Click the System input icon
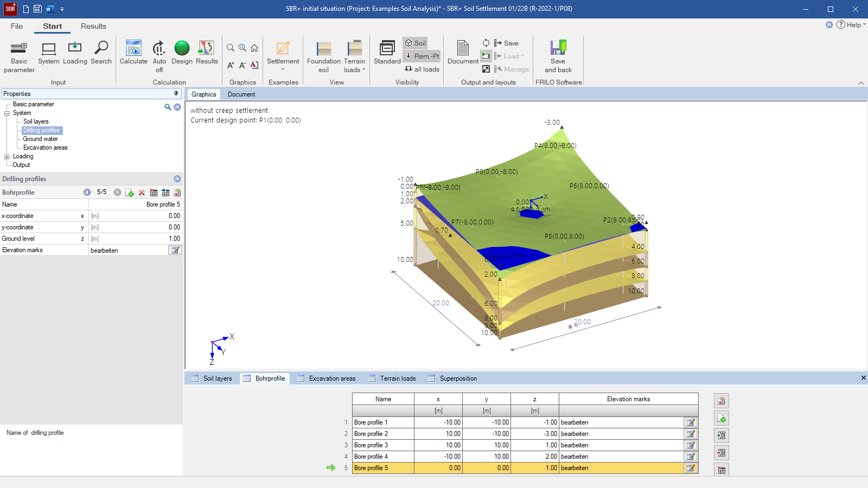 point(49,53)
